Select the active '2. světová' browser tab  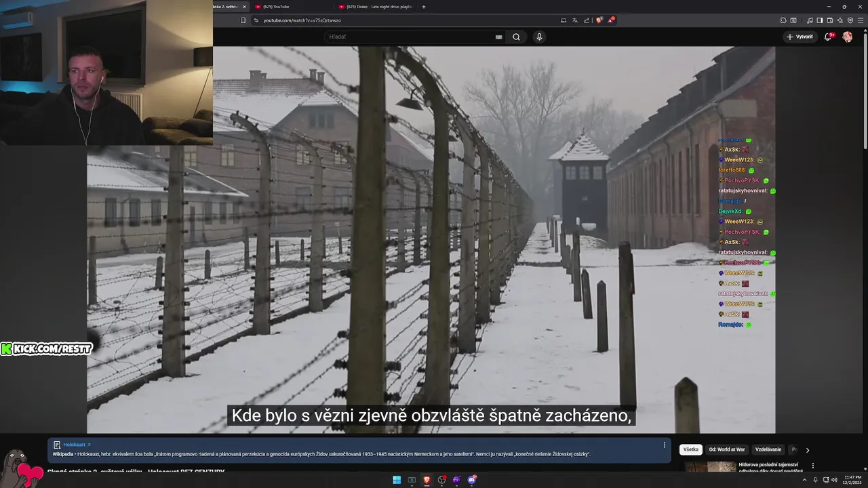(226, 7)
